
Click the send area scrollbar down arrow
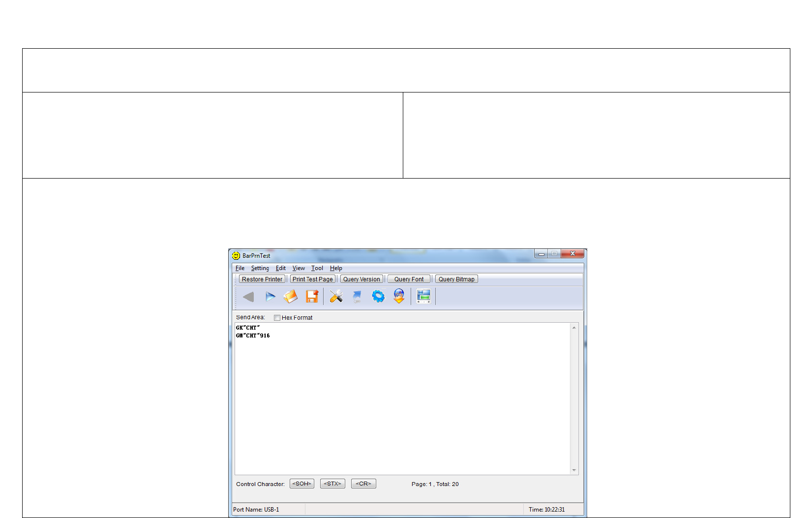(574, 470)
